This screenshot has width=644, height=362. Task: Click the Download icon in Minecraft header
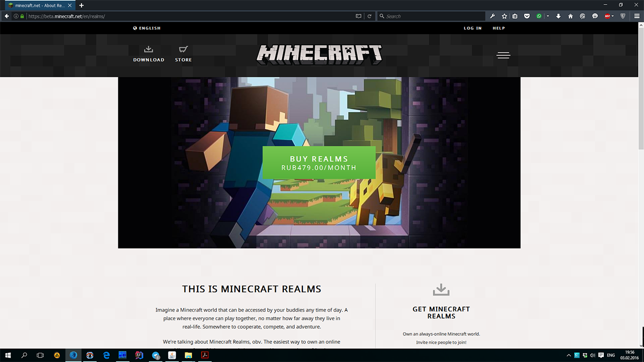click(x=148, y=50)
